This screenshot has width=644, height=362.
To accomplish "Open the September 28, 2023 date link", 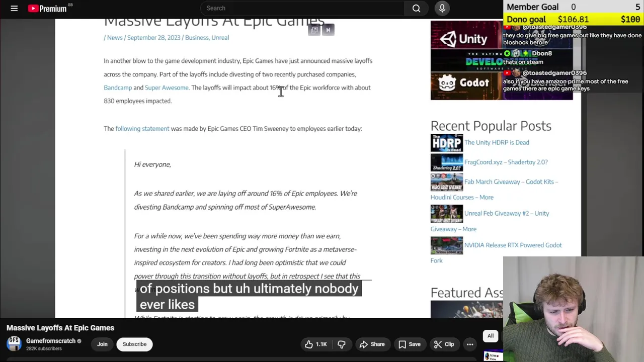I will (153, 38).
